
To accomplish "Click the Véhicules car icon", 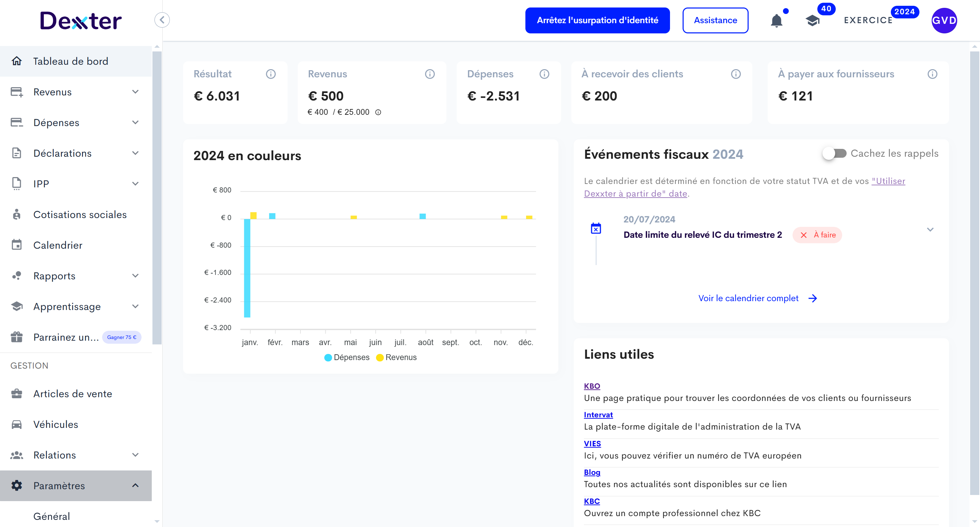I will tap(17, 424).
